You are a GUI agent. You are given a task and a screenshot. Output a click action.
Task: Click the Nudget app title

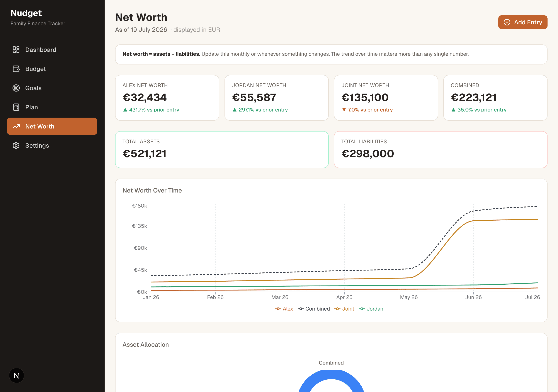click(x=26, y=13)
